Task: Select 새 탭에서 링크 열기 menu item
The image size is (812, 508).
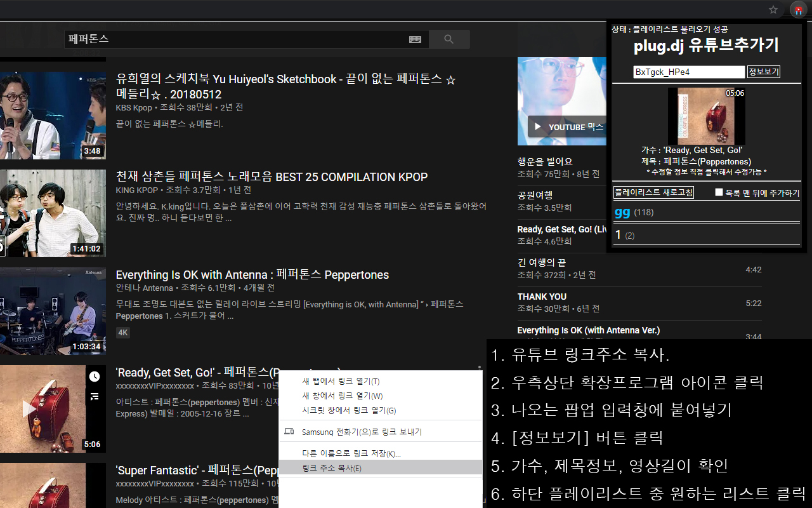Action: point(381,381)
